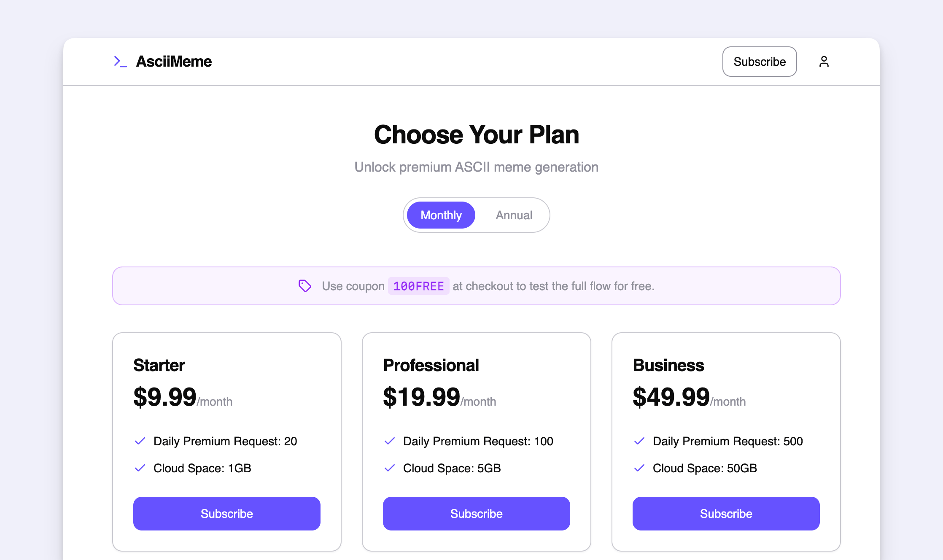Click checkmark next to Cloud Space: 50GB
Image resolution: width=943 pixels, height=560 pixels.
point(639,468)
